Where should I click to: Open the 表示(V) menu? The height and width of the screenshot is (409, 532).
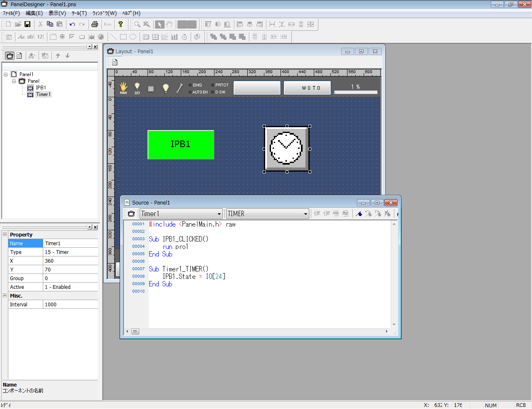click(57, 13)
